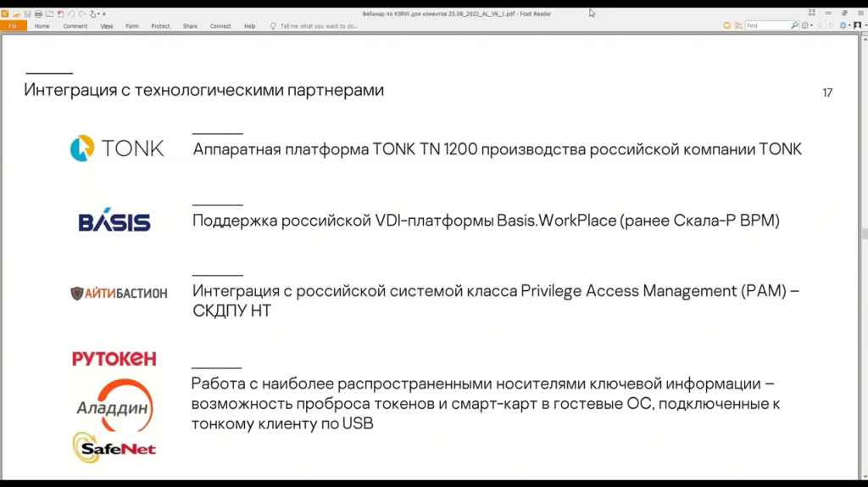
Task: Click text 'тонкому клиенту по USB'
Action: [282, 423]
